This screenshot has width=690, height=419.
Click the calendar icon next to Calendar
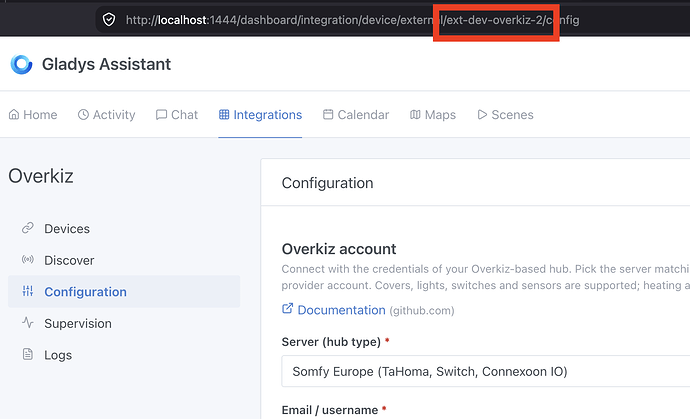click(x=328, y=114)
